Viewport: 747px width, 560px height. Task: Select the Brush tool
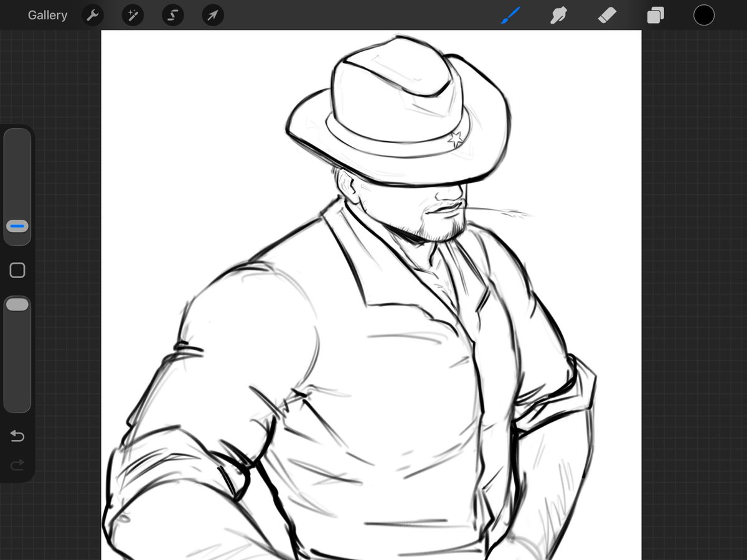click(x=510, y=15)
